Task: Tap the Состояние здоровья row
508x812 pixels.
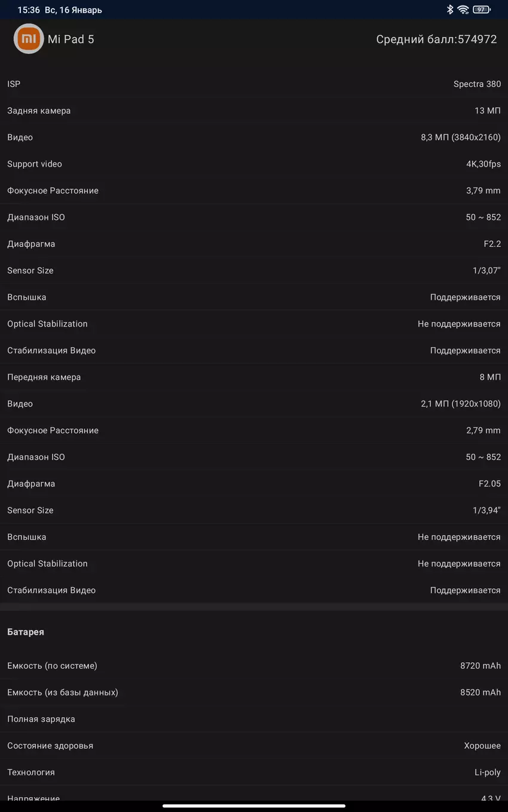Action: pos(254,746)
